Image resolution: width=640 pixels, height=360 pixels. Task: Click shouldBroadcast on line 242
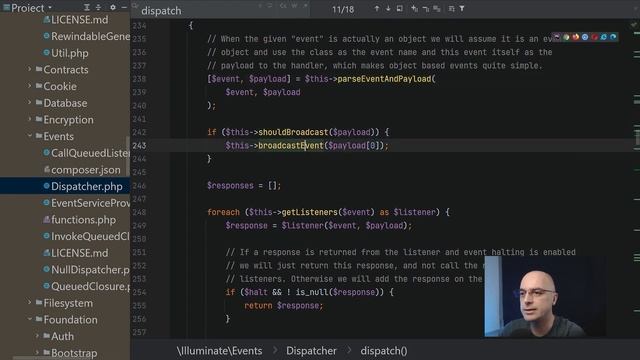[x=293, y=132]
